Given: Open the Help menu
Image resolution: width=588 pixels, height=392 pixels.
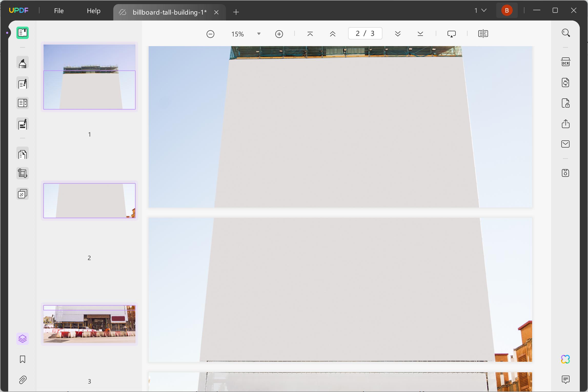Looking at the screenshot, I should [x=93, y=11].
